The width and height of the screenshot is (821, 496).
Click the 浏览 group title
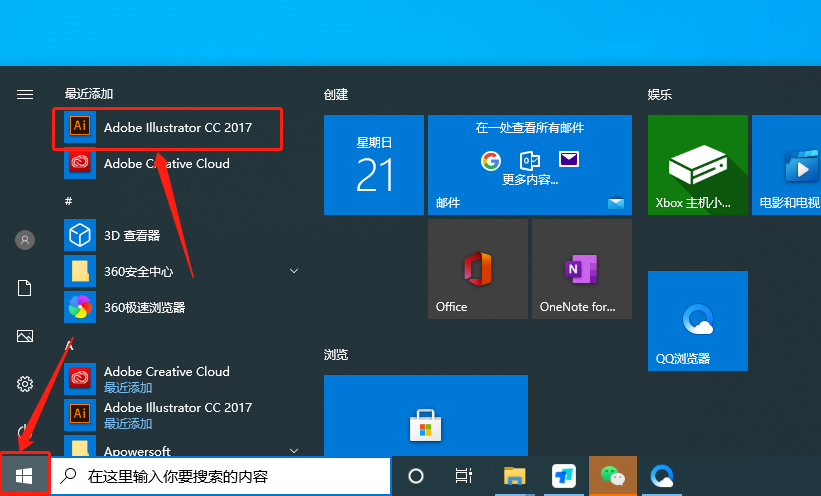[x=336, y=355]
